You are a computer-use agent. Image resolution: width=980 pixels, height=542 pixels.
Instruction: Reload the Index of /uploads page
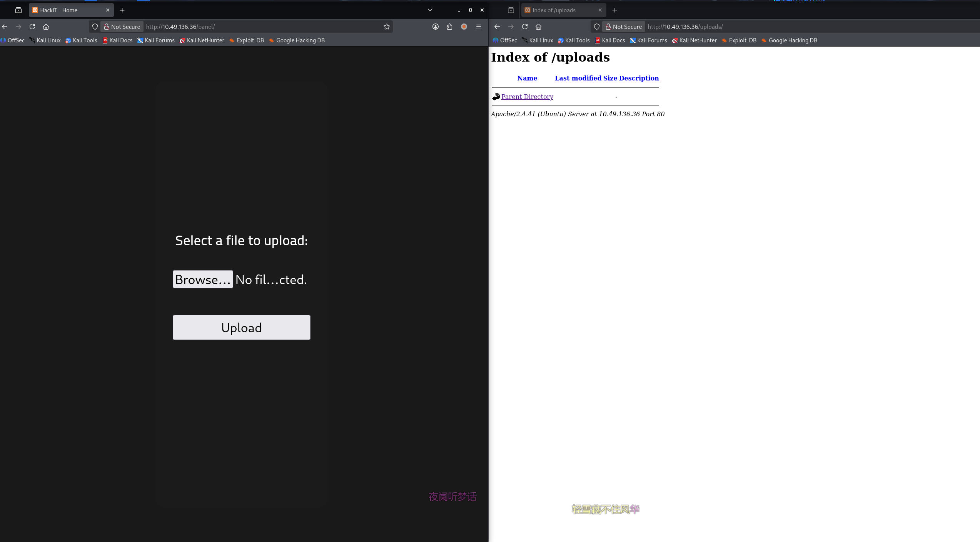pyautogui.click(x=524, y=27)
